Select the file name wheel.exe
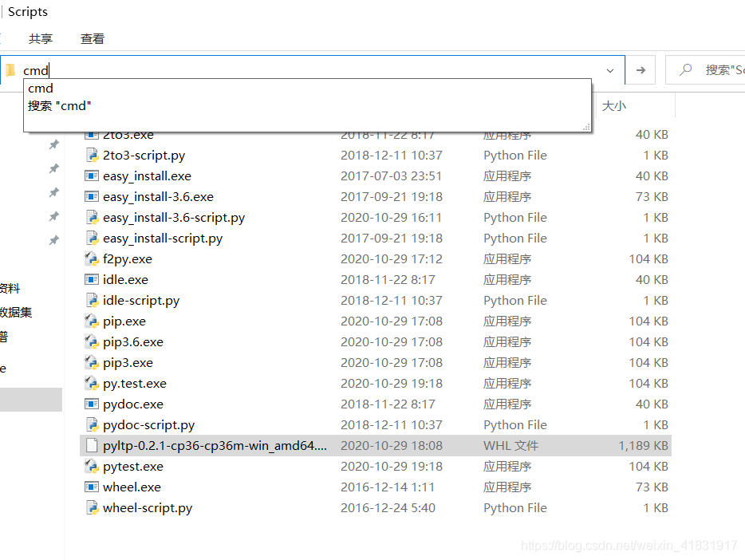Image resolution: width=745 pixels, height=560 pixels. 132,487
